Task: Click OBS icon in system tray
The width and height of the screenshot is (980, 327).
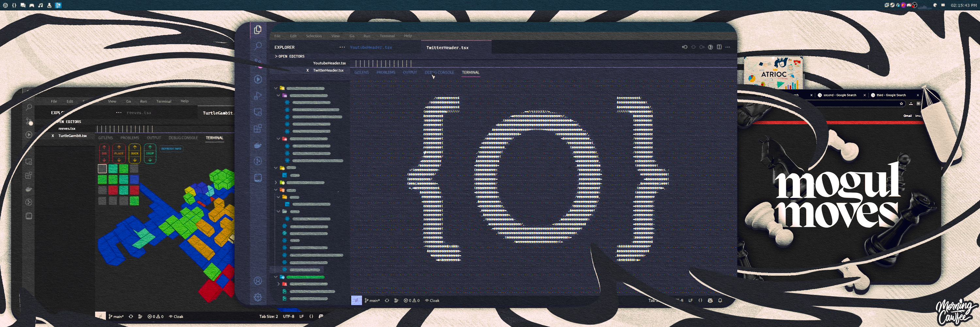Action: click(914, 5)
